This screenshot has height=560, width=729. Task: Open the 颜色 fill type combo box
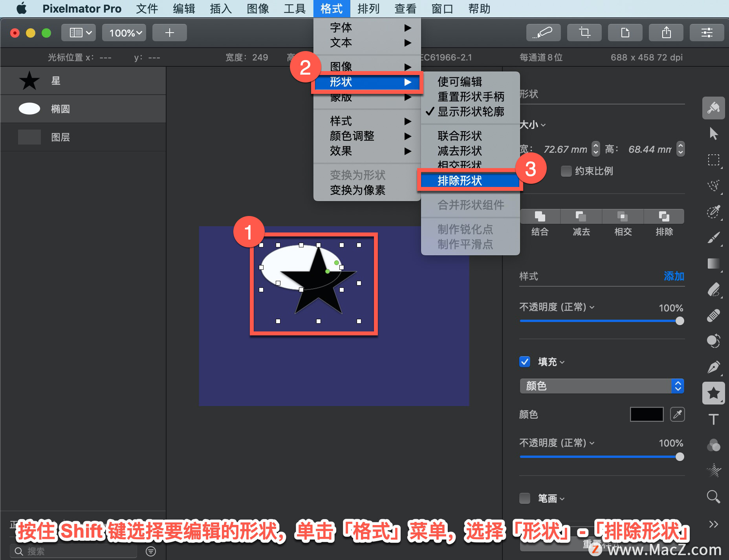coord(602,386)
